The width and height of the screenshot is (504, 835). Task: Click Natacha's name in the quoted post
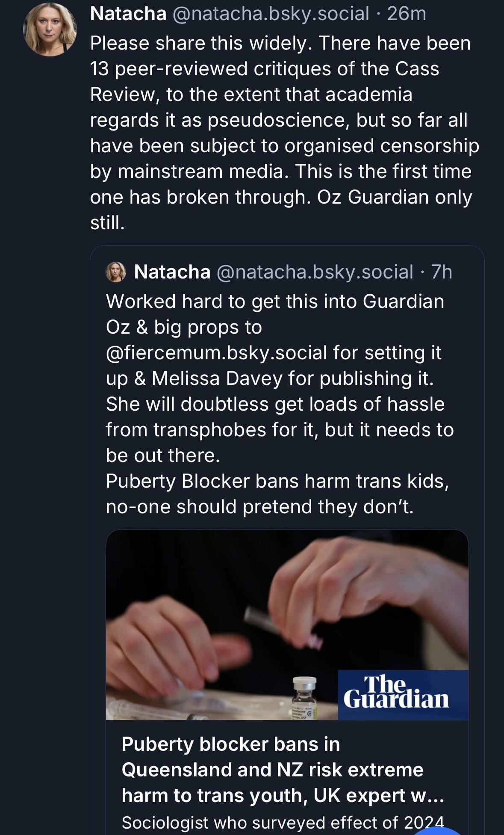coord(172,272)
